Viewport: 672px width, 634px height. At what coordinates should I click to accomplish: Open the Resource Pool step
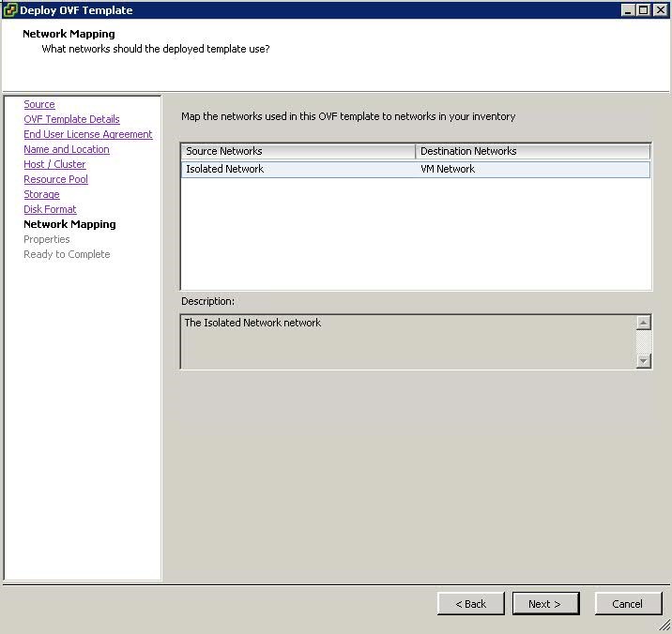coord(55,179)
